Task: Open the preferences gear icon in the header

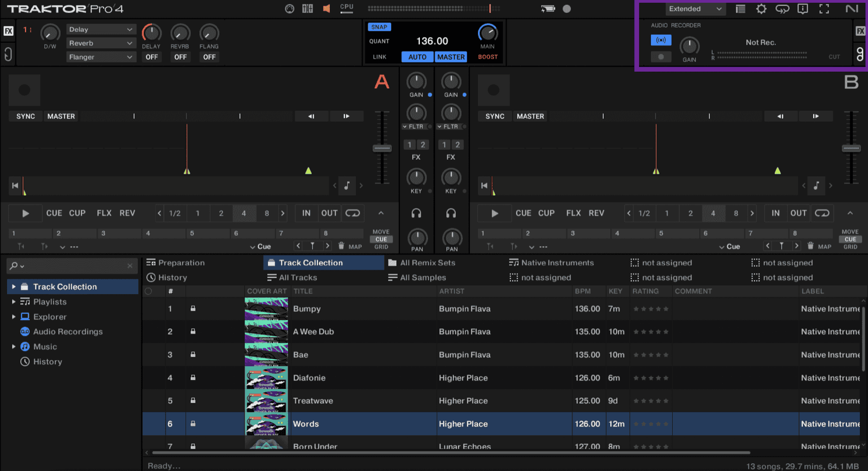Action: coord(761,9)
